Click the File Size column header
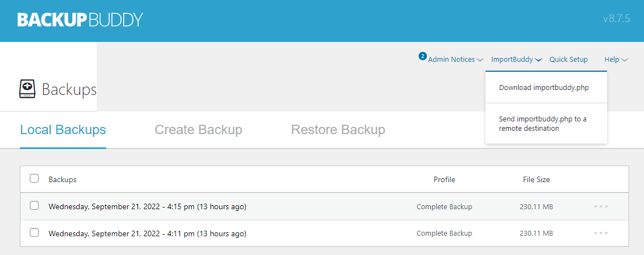The image size is (644, 255). pos(536,179)
